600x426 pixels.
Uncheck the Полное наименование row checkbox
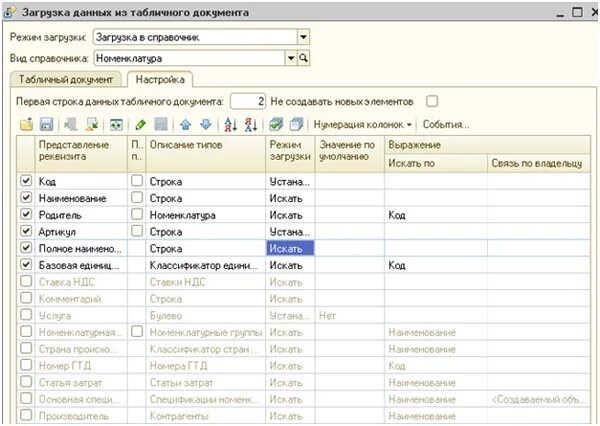click(x=26, y=248)
